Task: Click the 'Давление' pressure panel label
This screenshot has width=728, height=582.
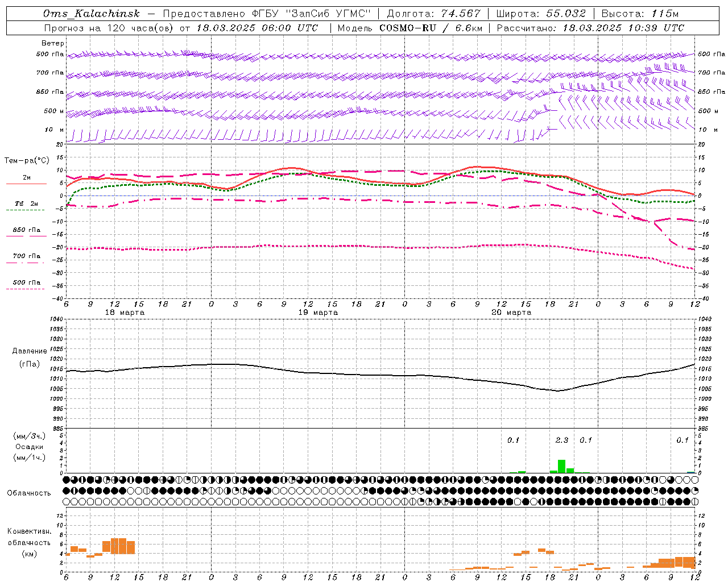Action: click(30, 351)
